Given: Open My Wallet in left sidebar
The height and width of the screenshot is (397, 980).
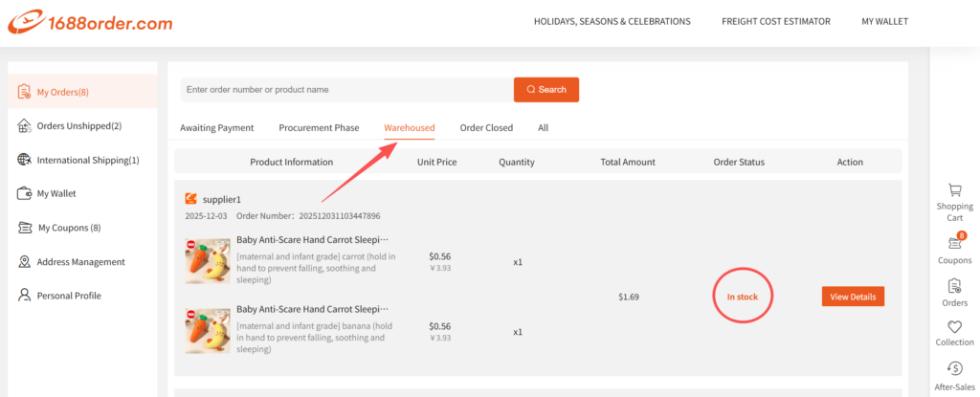Looking at the screenshot, I should 56,193.
